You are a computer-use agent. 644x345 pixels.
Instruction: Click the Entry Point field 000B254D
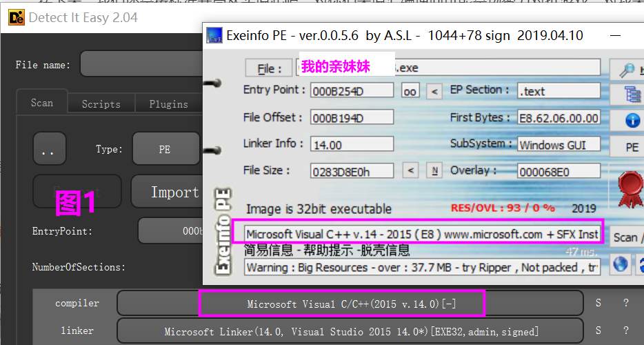click(x=352, y=90)
